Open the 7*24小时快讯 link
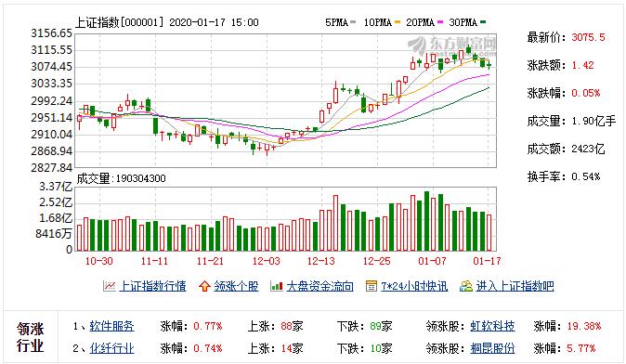This screenshot has width=626, height=364. pos(414,286)
